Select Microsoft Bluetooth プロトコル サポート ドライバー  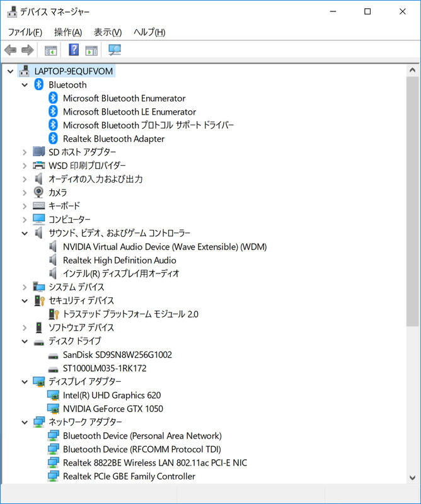tap(148, 125)
